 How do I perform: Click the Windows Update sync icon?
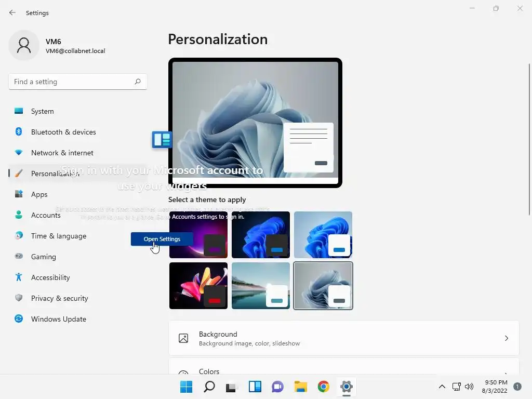(x=19, y=318)
